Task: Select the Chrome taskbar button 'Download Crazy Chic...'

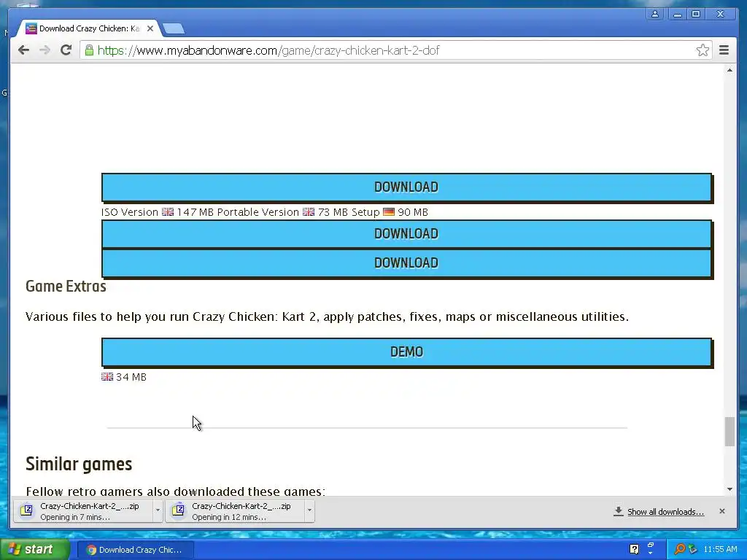Action: click(135, 550)
